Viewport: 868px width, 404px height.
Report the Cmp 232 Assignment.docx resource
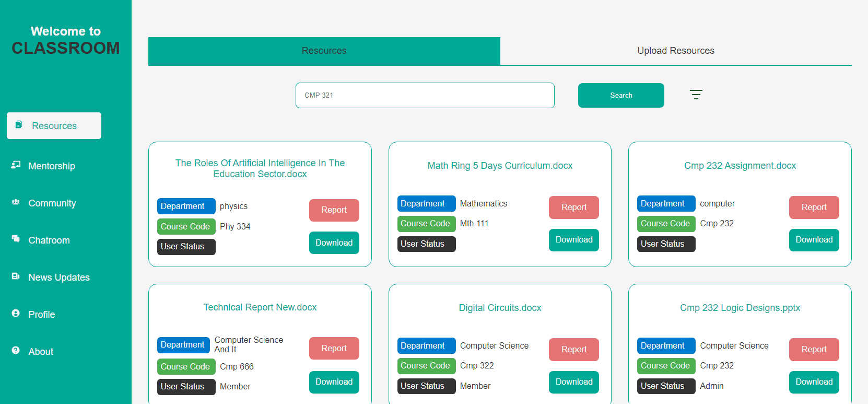[x=814, y=207]
